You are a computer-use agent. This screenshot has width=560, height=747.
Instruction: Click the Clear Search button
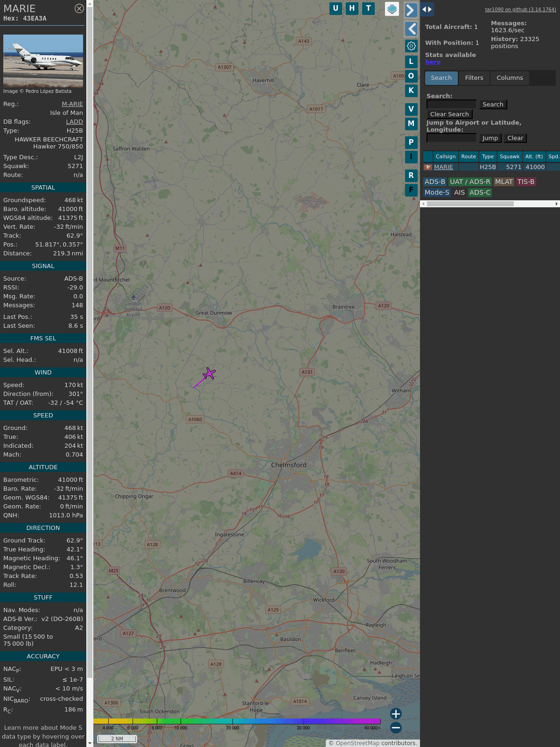click(449, 114)
